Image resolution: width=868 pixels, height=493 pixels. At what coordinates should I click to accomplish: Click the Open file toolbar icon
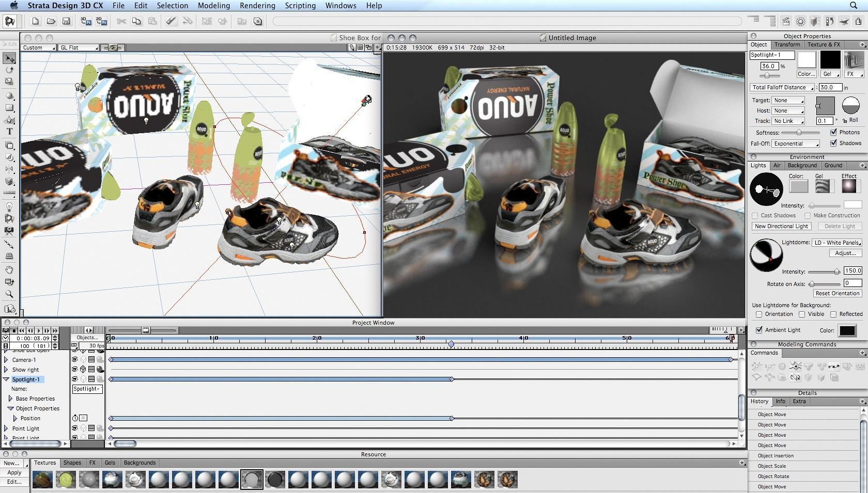[x=51, y=21]
